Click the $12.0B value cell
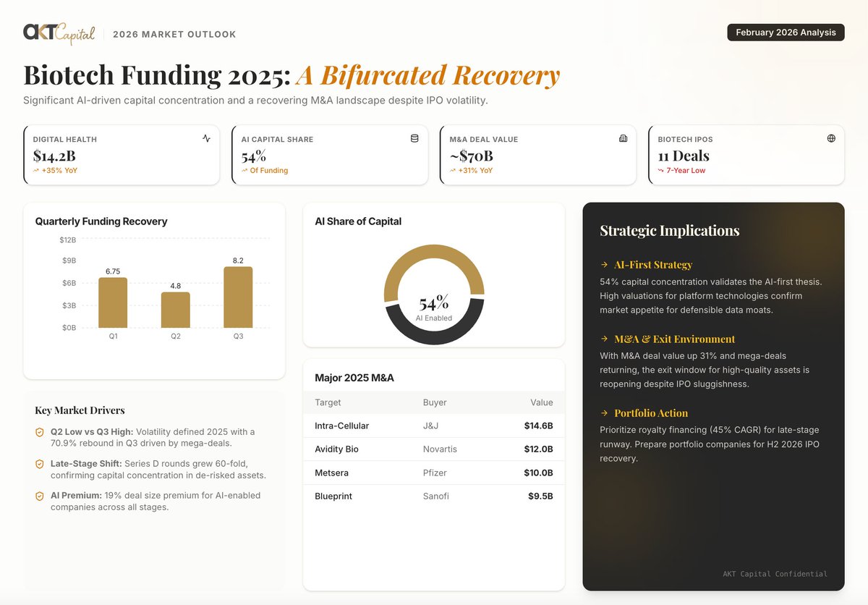 pos(539,449)
